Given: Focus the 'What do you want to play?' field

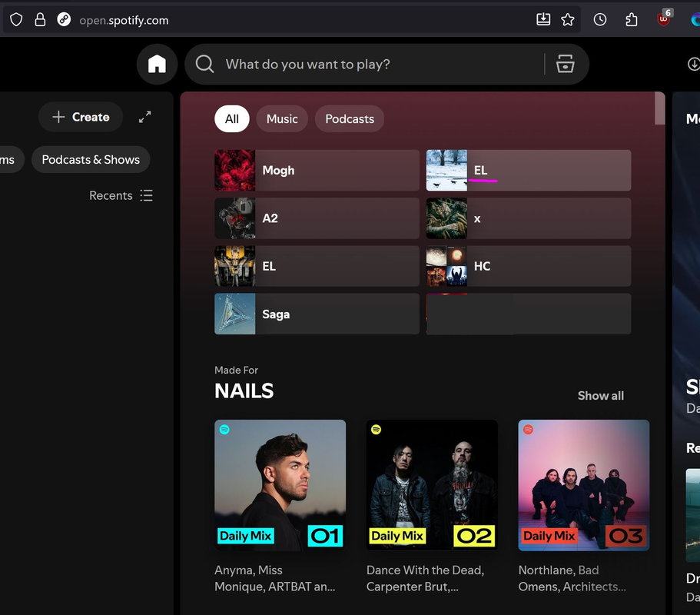Looking at the screenshot, I should [x=307, y=65].
